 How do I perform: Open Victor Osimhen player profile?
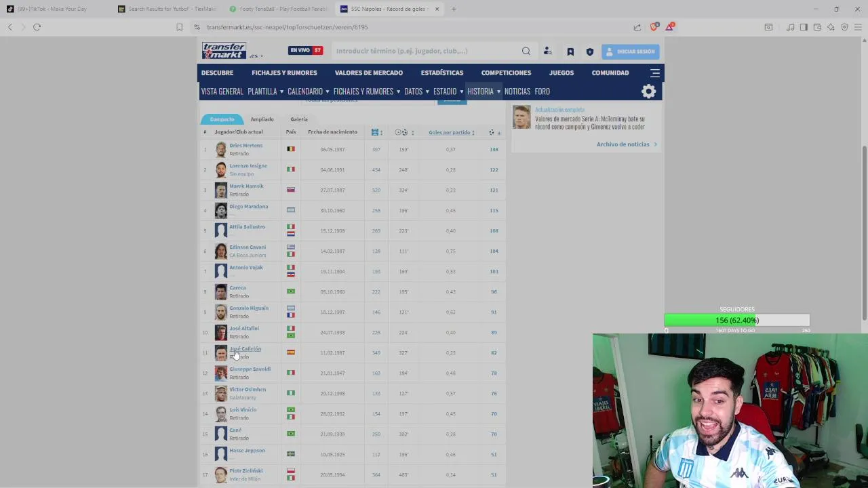(248, 390)
